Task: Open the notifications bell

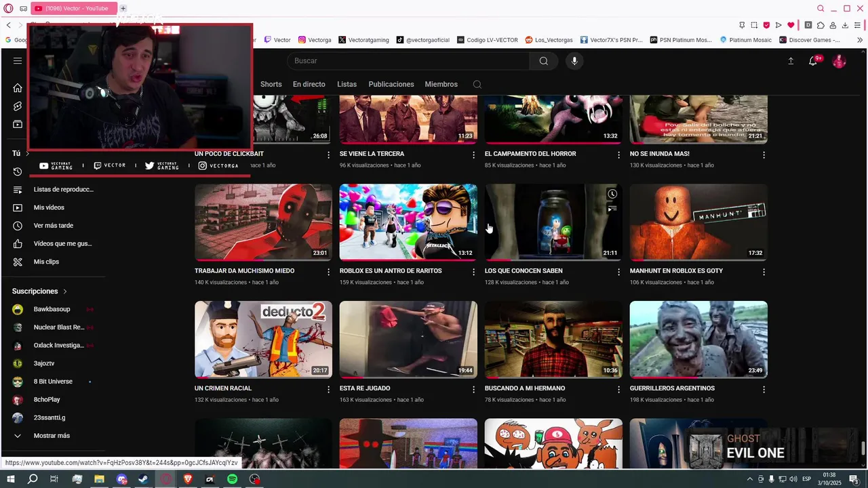Action: point(813,61)
